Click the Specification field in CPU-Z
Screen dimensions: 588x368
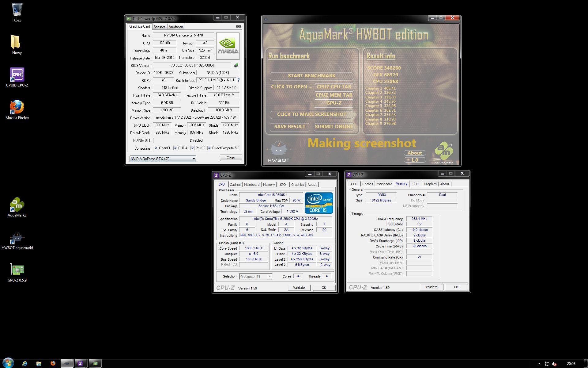point(285,219)
